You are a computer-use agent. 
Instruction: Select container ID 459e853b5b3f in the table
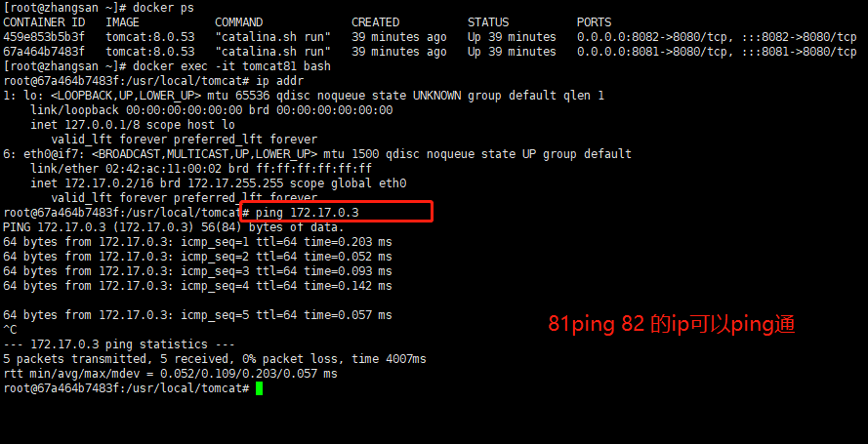[x=44, y=37]
